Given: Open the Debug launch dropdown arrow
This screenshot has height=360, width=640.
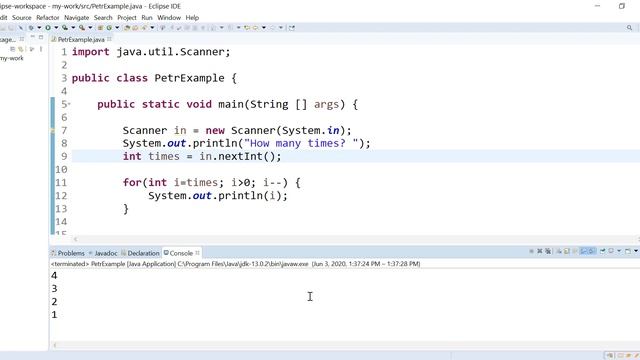Looking at the screenshot, I should click(39, 28).
